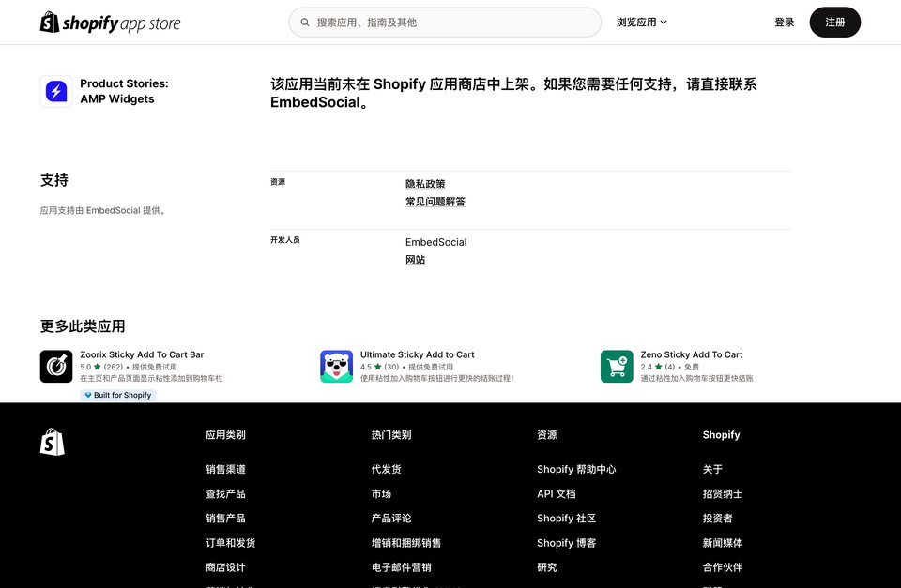Open footer link 招贤纳士
This screenshot has height=588, width=901.
[723, 494]
